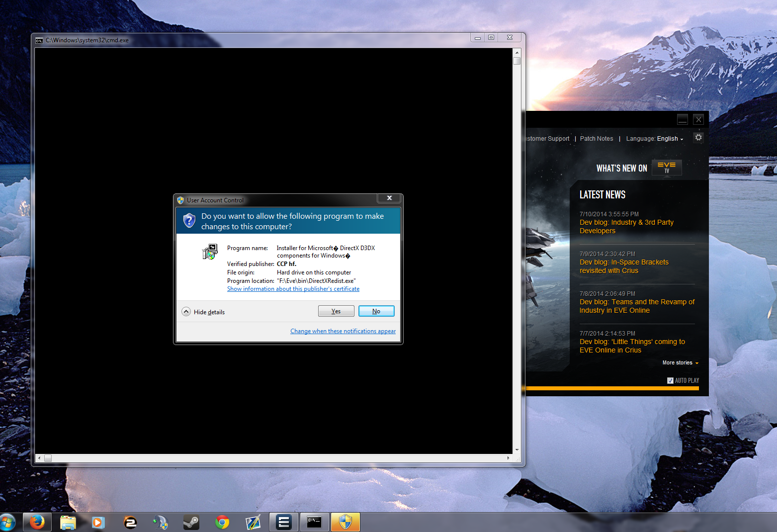Open Dev blog: Teams and the Revamp of Industry
The image size is (777, 532).
(637, 306)
